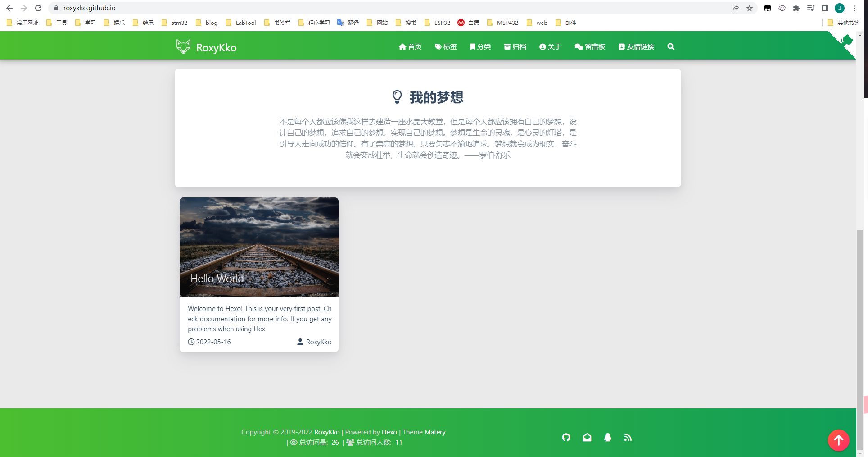Open the profile avatar J icon
The width and height of the screenshot is (868, 457).
pyautogui.click(x=840, y=8)
